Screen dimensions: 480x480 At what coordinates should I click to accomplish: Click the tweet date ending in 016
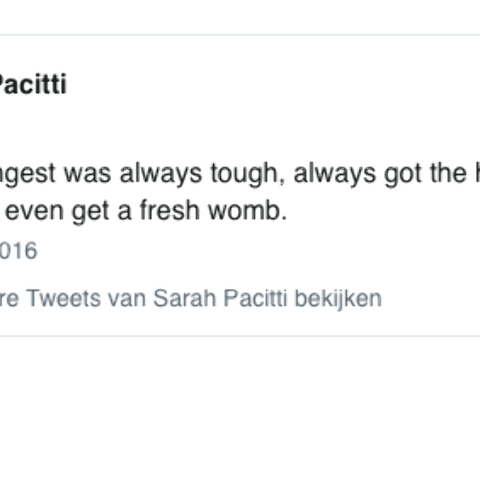pyautogui.click(x=18, y=251)
